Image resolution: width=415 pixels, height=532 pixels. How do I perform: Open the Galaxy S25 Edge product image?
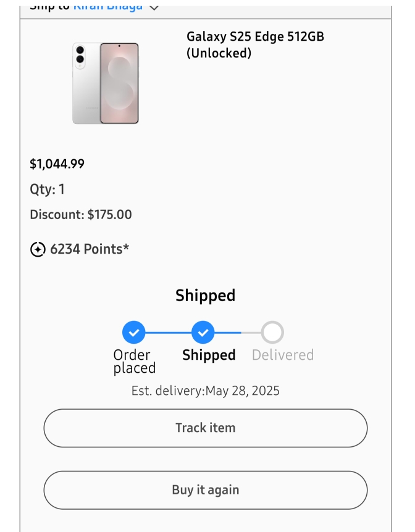[106, 83]
